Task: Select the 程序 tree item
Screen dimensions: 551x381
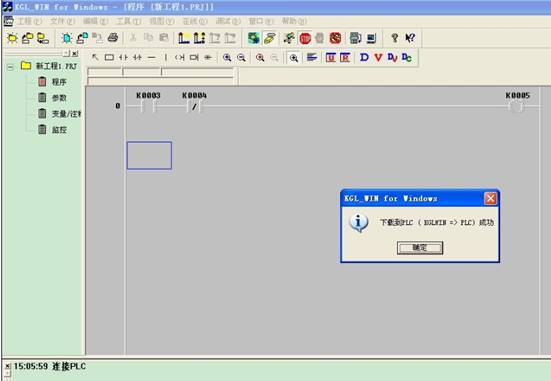Action: pos(59,82)
